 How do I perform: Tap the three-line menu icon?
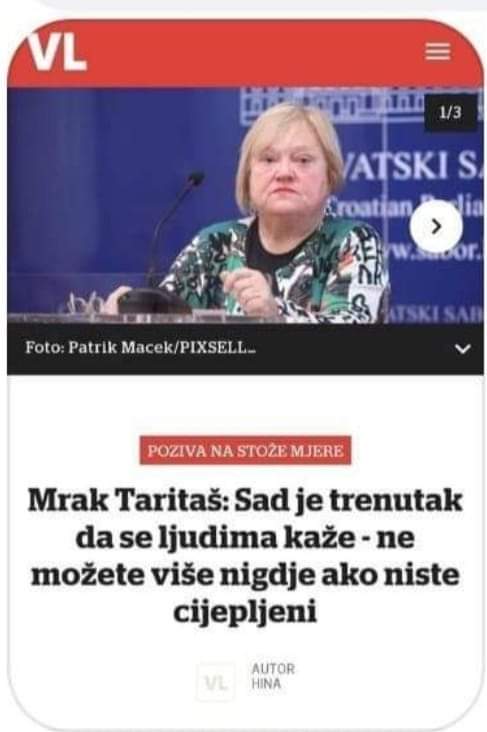[x=438, y=51]
